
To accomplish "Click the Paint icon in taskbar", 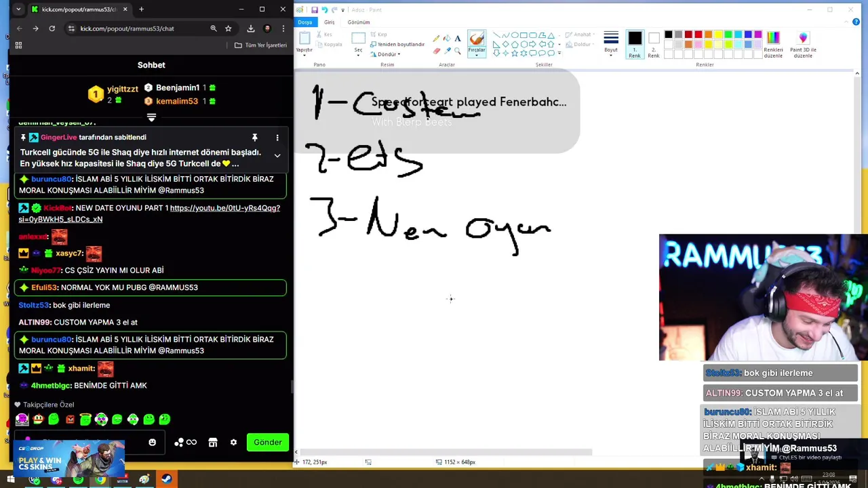I will point(144,480).
